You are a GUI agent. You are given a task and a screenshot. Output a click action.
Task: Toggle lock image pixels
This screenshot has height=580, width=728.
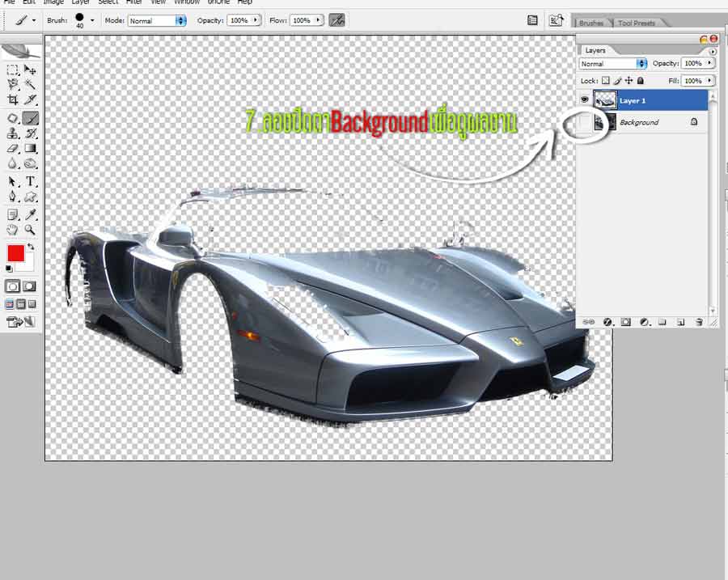(617, 81)
